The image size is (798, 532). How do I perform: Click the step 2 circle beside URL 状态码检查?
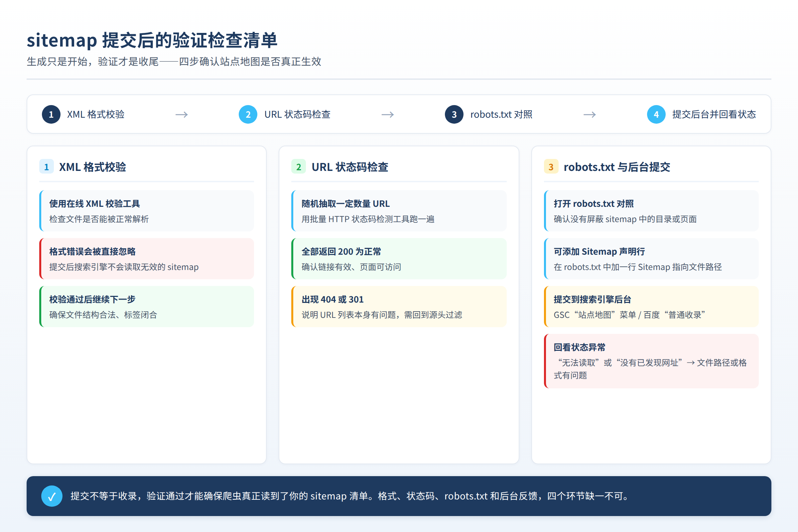248,114
